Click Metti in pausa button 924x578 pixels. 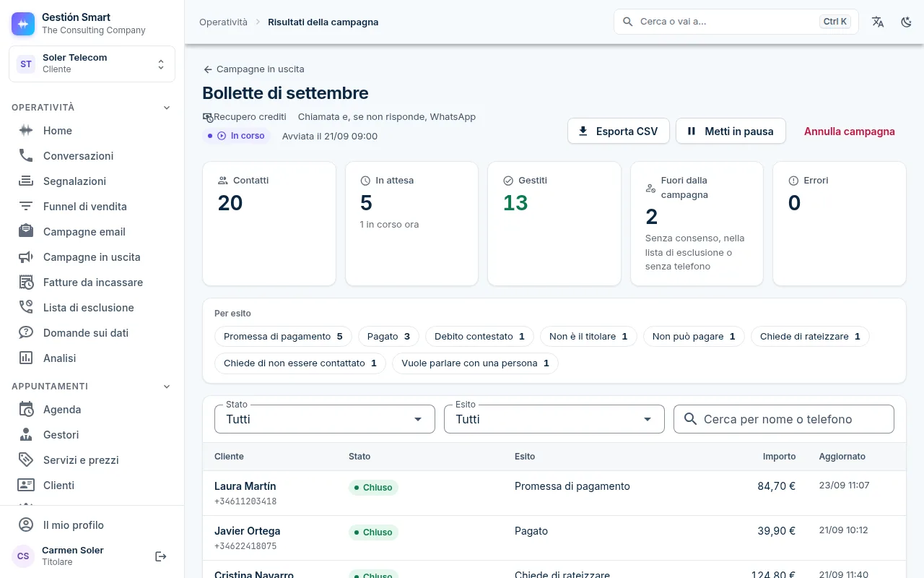point(731,131)
